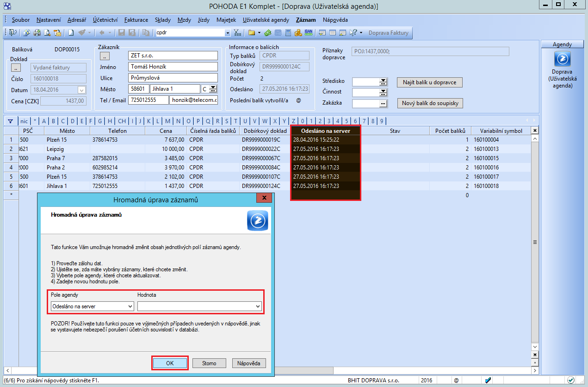
Task: Select the Z alphabet filter tab
Action: 293,121
